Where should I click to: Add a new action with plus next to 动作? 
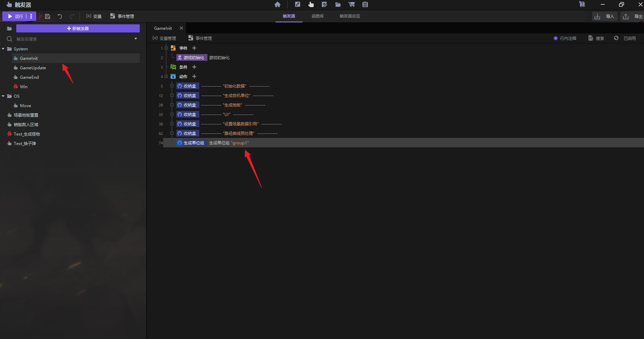click(194, 76)
